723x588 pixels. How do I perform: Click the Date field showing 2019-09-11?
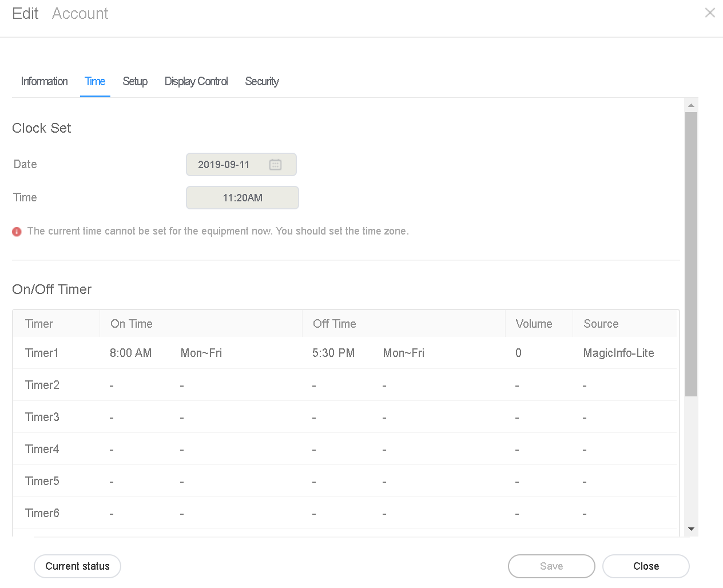click(x=241, y=165)
